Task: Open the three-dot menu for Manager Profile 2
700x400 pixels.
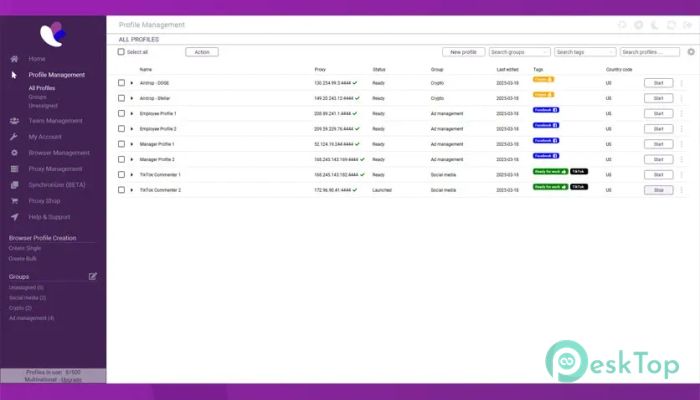Action: tap(682, 159)
